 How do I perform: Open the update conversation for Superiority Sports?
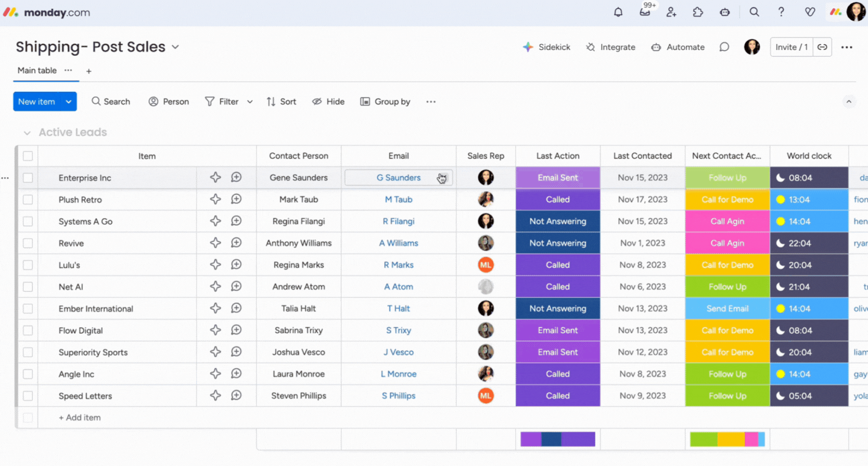pyautogui.click(x=236, y=352)
